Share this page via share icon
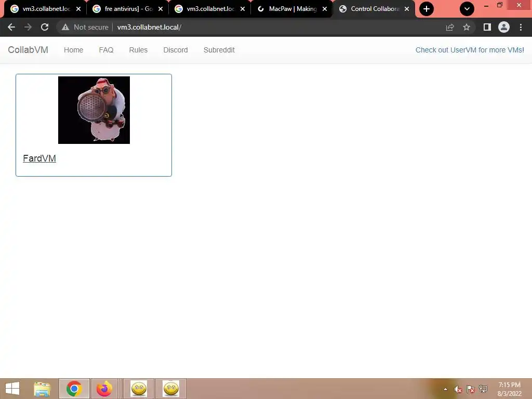532x399 pixels. (450, 27)
